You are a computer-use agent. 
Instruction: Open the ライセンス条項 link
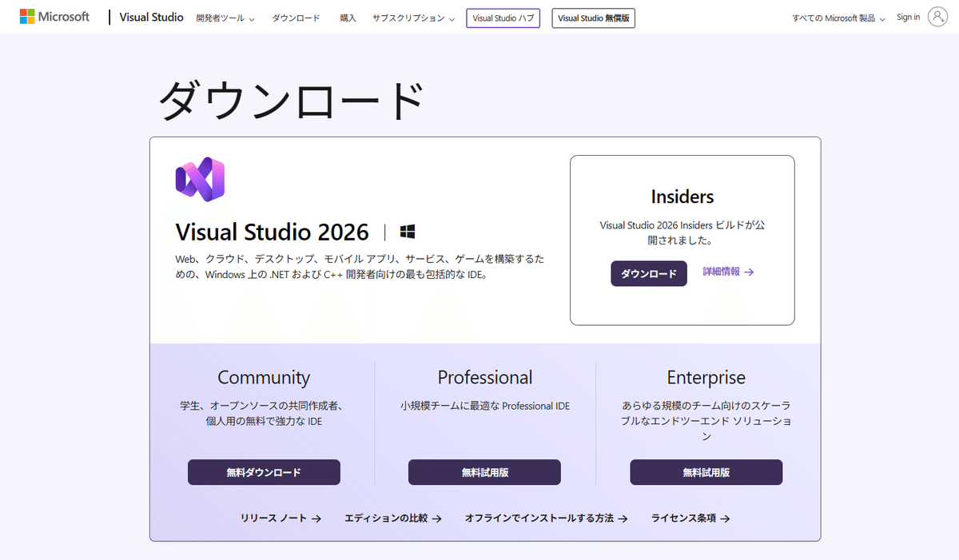(x=690, y=518)
